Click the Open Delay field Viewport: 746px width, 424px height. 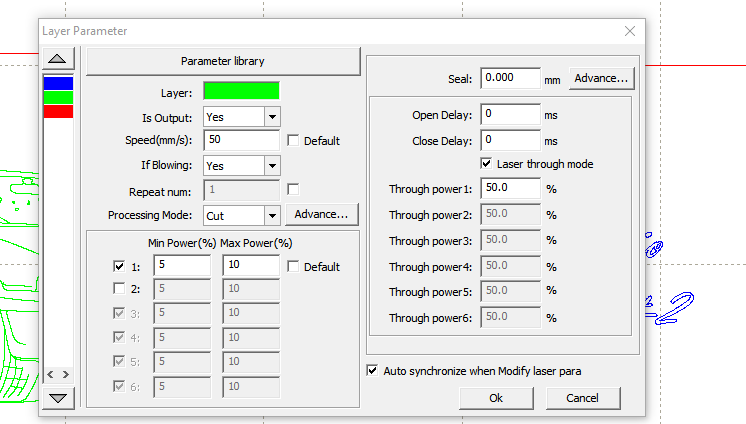click(510, 114)
